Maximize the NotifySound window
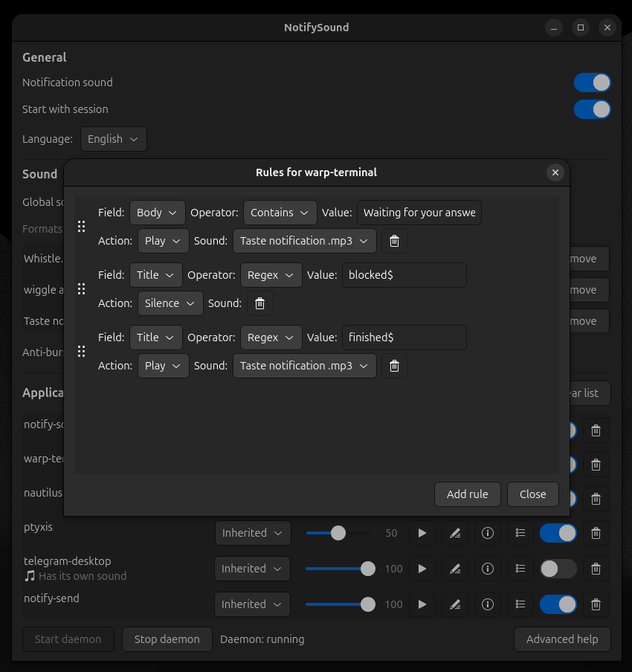This screenshot has width=632, height=672. pos(581,28)
